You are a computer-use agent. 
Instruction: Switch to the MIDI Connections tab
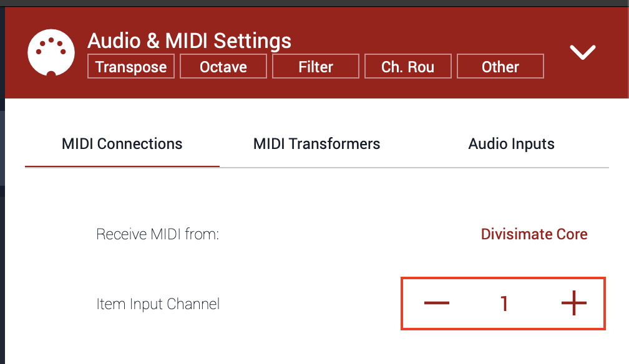(x=122, y=144)
